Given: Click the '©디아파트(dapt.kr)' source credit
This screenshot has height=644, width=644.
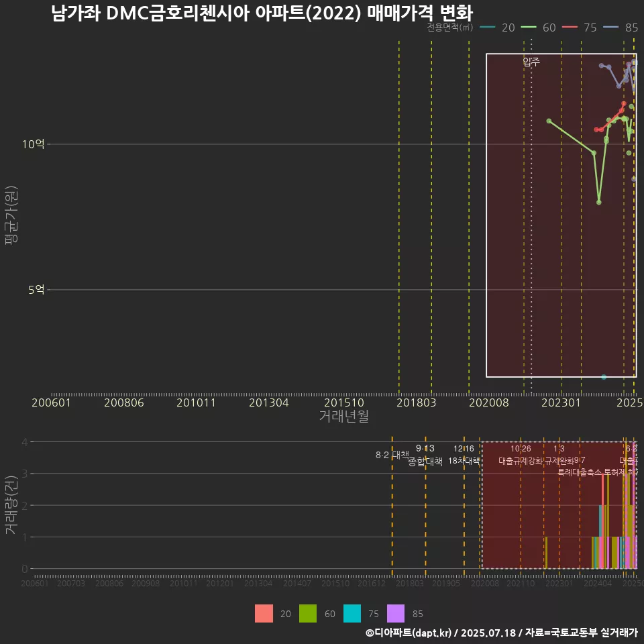Looking at the screenshot, I should pos(409,633).
